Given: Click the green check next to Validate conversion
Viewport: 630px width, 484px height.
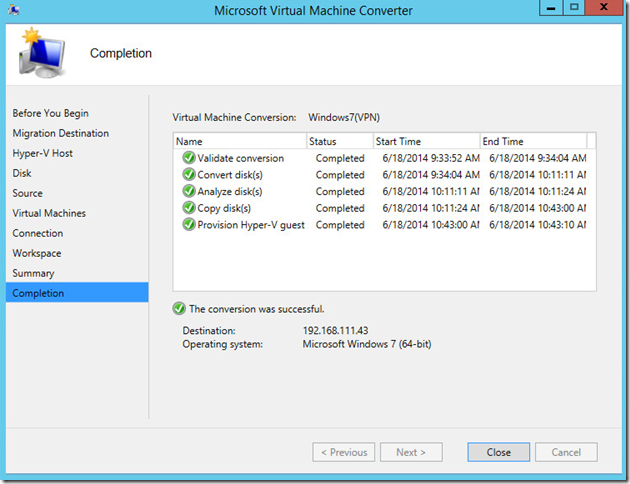Looking at the screenshot, I should click(188, 158).
